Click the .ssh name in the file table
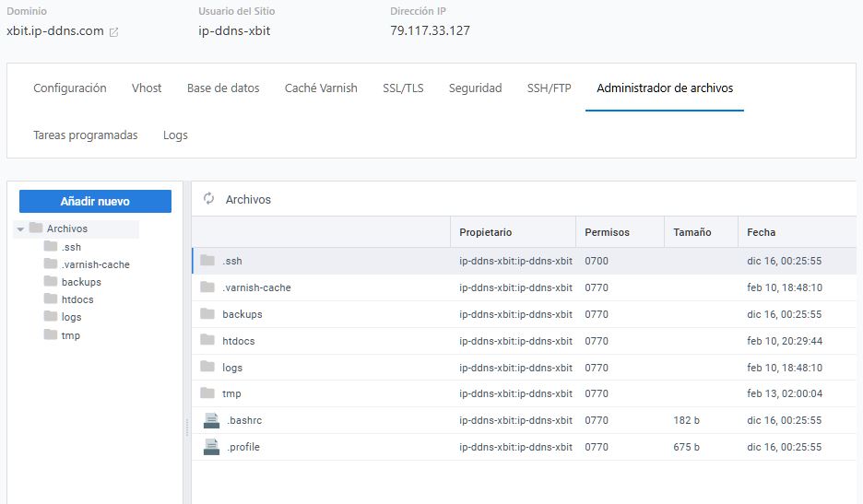The image size is (863, 504). coord(231,261)
